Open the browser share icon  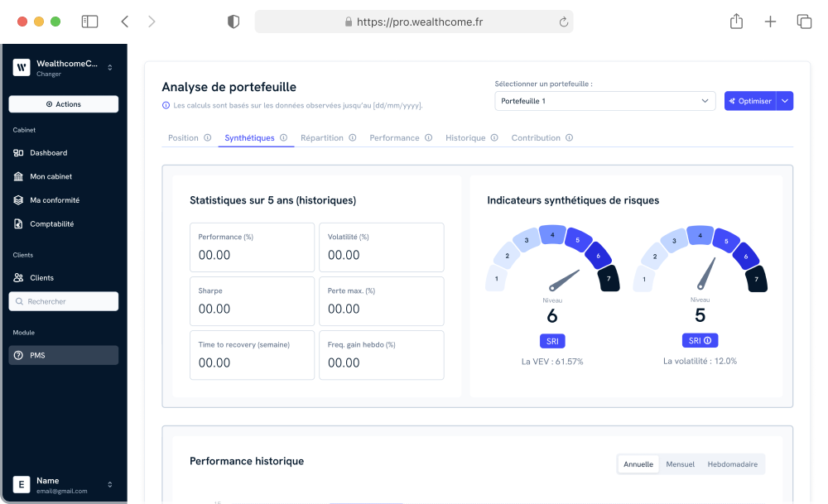tap(736, 22)
